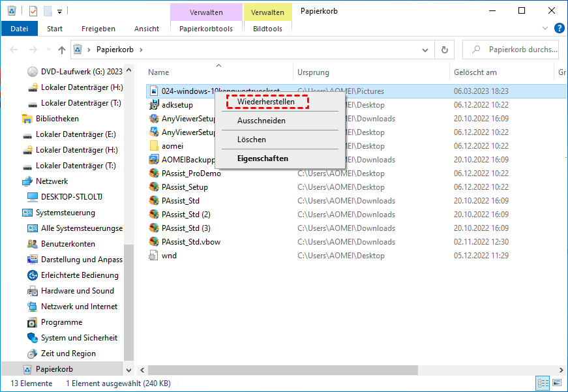Select the adksetup file icon
Screen dimensions: 568x392
click(x=154, y=105)
